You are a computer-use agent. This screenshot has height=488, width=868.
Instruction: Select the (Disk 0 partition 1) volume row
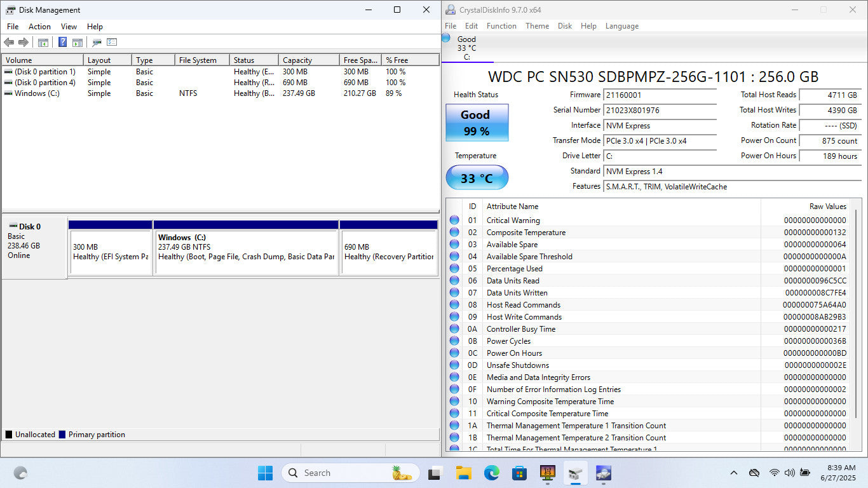[220, 72]
